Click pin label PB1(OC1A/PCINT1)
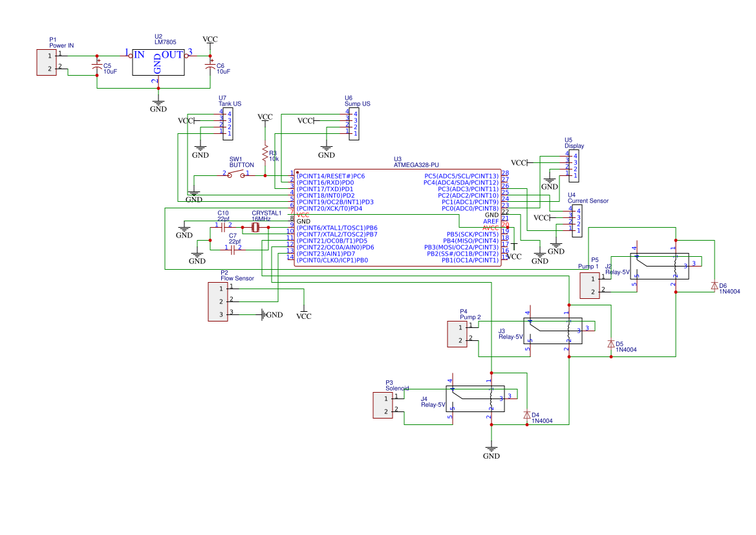 [x=470, y=260]
